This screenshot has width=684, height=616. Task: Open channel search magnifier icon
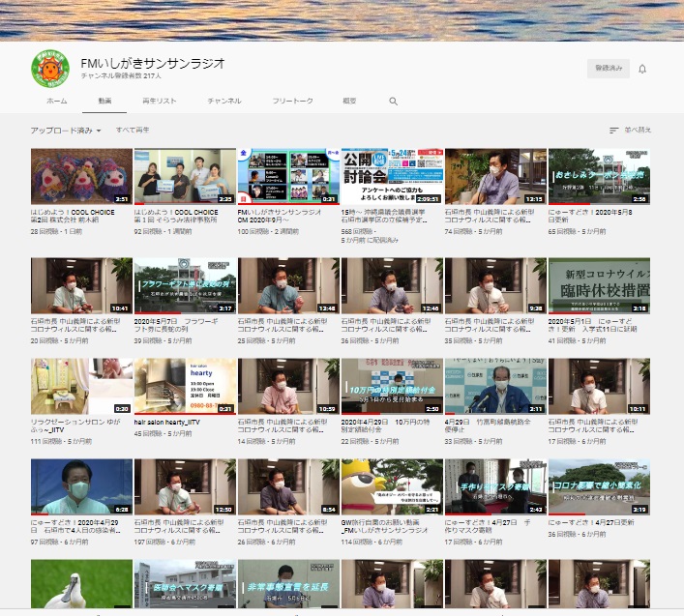[394, 101]
